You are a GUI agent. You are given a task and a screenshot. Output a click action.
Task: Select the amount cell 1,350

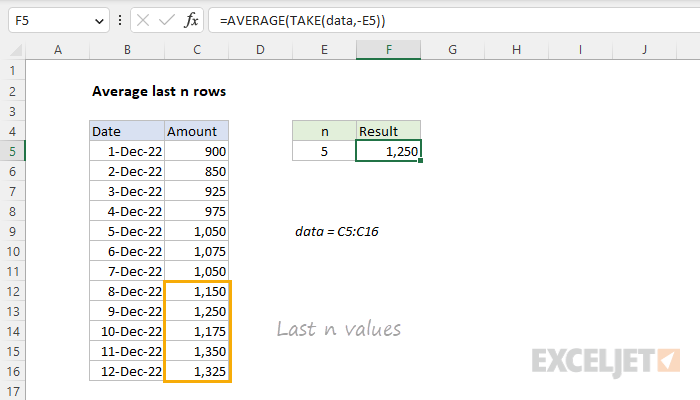196,351
